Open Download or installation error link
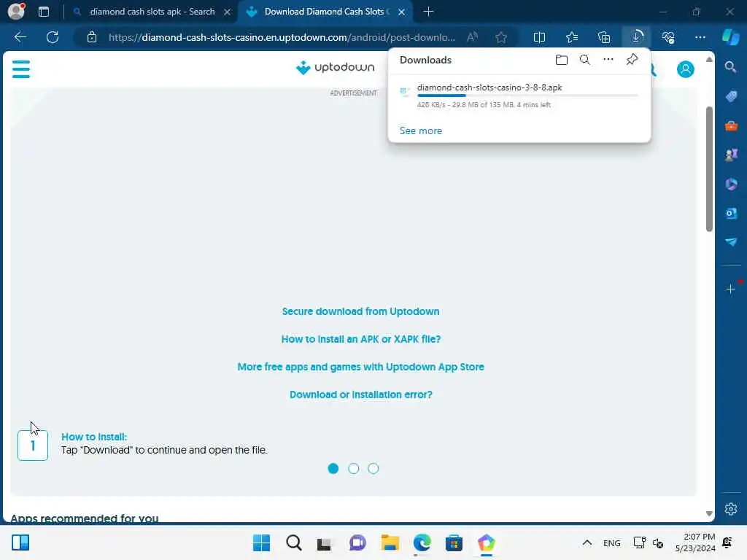 click(x=360, y=394)
